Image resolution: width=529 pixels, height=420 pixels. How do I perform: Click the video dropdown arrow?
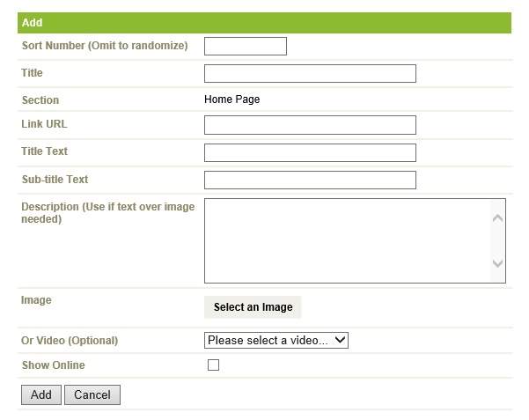[x=340, y=340]
